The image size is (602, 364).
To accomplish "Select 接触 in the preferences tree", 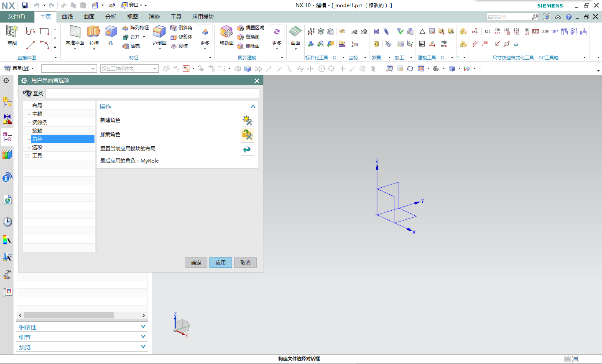I will click(x=37, y=131).
